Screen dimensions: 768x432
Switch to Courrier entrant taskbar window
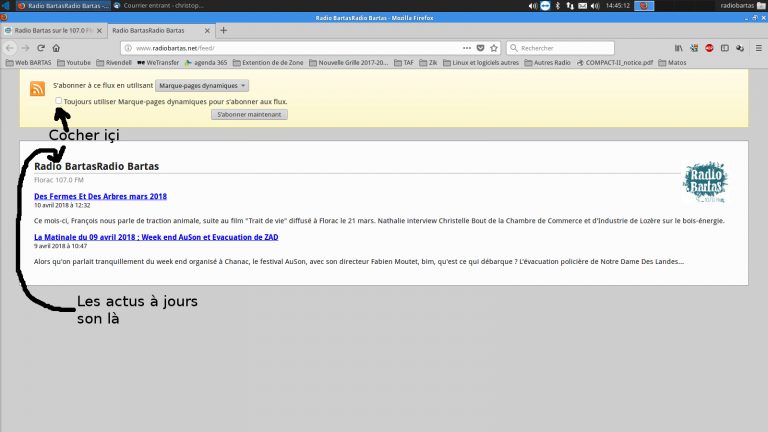159,6
